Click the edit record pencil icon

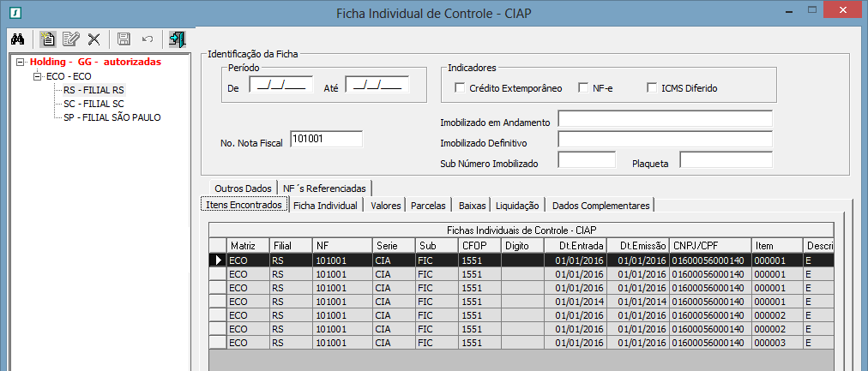click(x=70, y=39)
